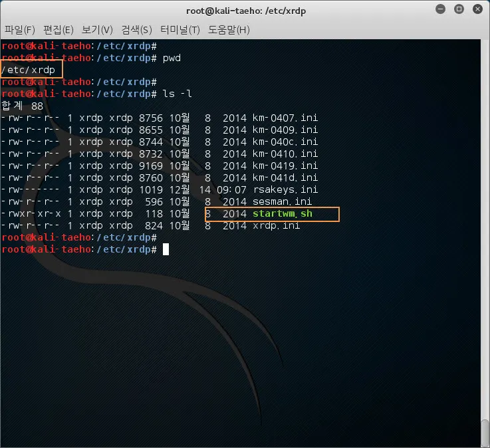The height and width of the screenshot is (448, 490).
Task: Click file size 824 of xrdp.ini
Action: pyautogui.click(x=154, y=225)
